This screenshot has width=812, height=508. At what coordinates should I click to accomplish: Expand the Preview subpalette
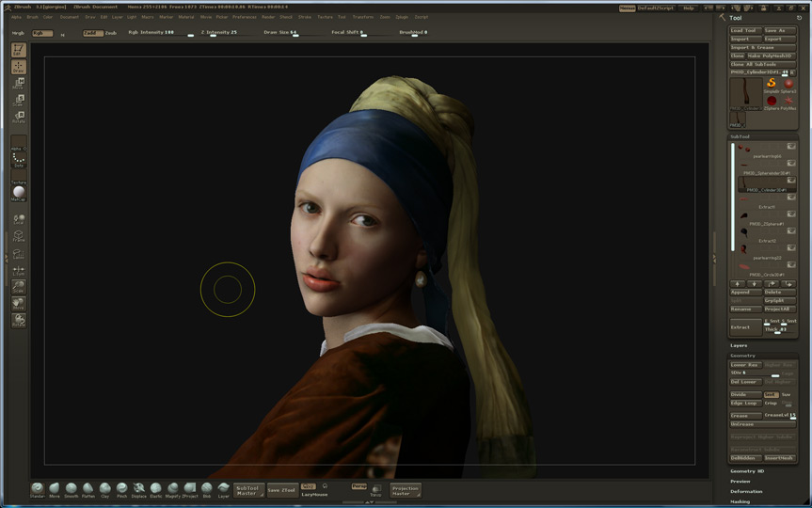tap(740, 482)
